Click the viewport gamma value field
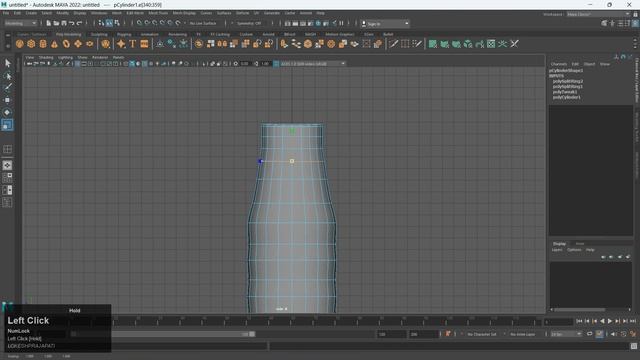Viewport: 640px width, 360px height. (265, 64)
